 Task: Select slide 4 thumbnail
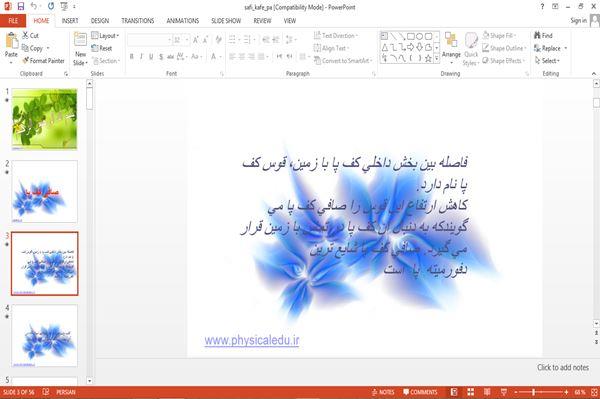[44, 335]
